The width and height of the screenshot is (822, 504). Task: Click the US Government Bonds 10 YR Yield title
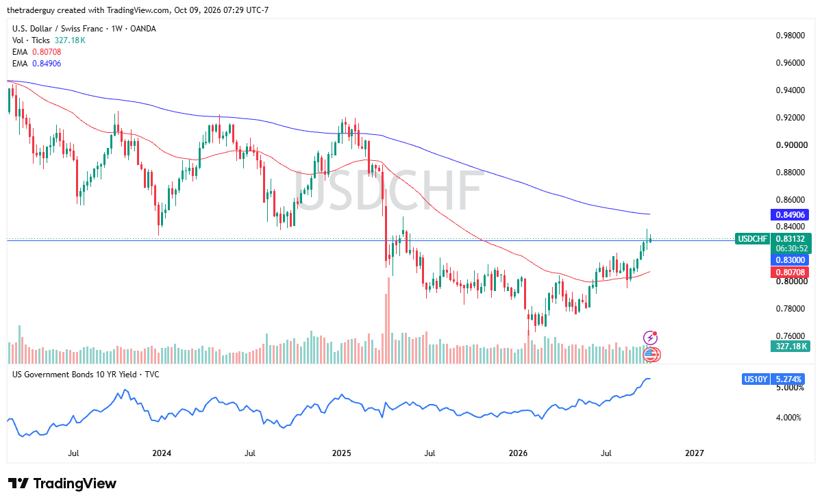pos(86,375)
